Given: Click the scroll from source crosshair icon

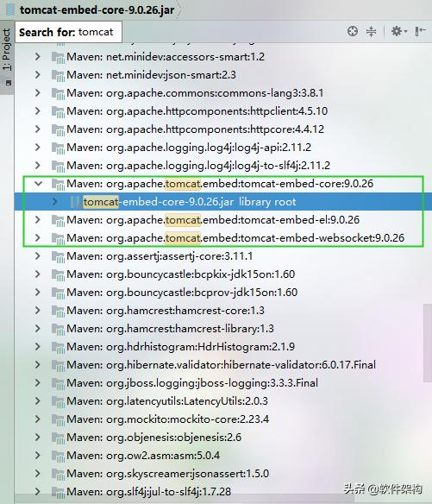Looking at the screenshot, I should [x=353, y=31].
